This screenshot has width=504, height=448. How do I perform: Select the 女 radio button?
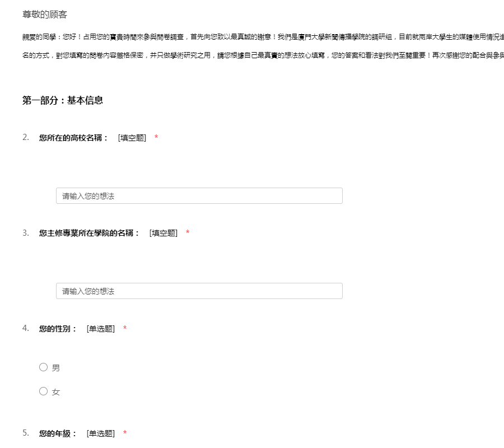[x=44, y=391]
